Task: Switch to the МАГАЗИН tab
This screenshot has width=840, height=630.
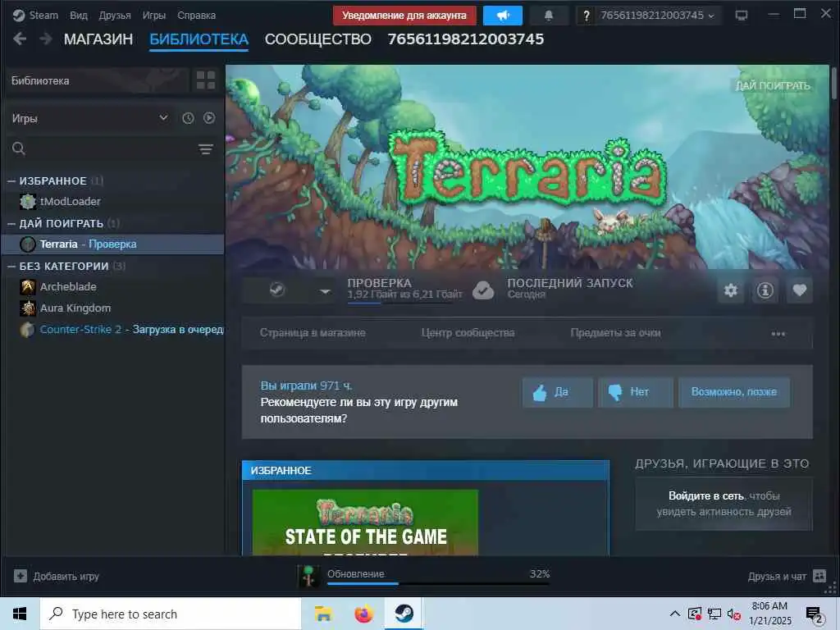Action: tap(98, 39)
